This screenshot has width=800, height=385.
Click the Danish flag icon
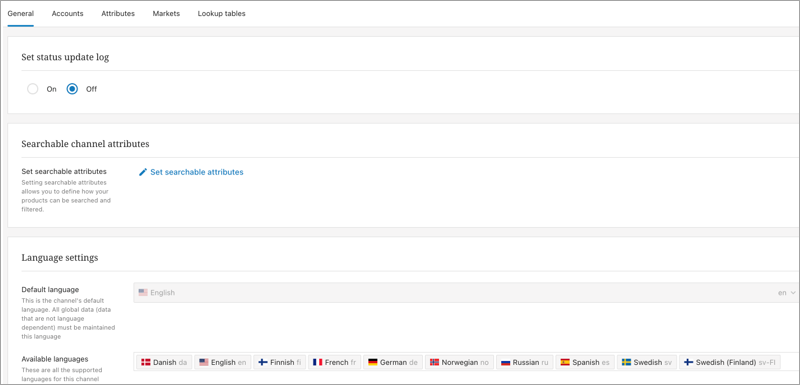145,363
